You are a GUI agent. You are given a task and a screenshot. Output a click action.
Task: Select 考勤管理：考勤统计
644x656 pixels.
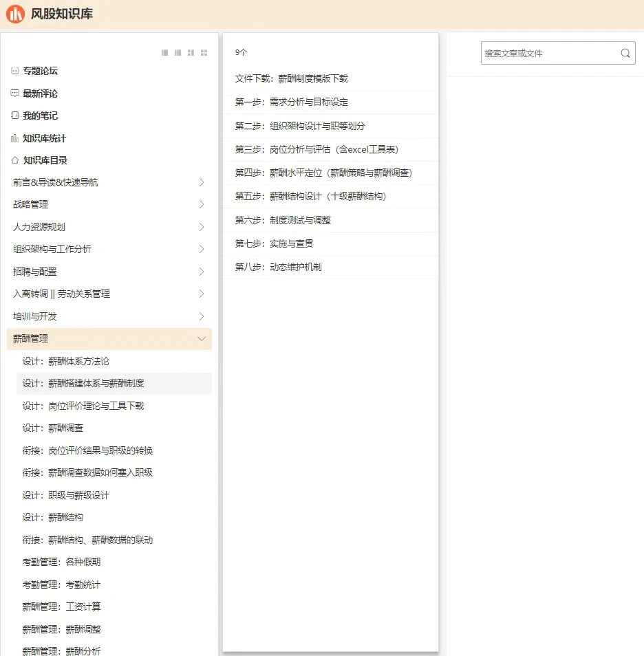point(61,585)
